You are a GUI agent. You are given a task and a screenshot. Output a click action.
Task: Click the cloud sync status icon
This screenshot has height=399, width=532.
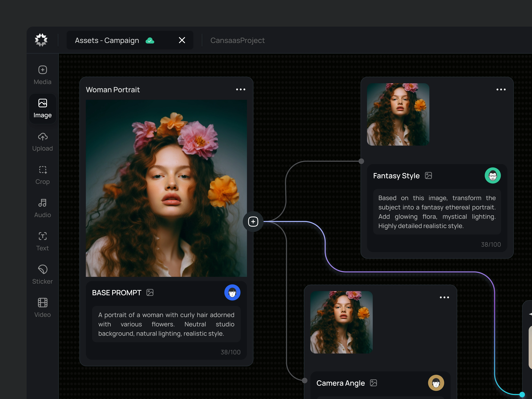tap(150, 40)
